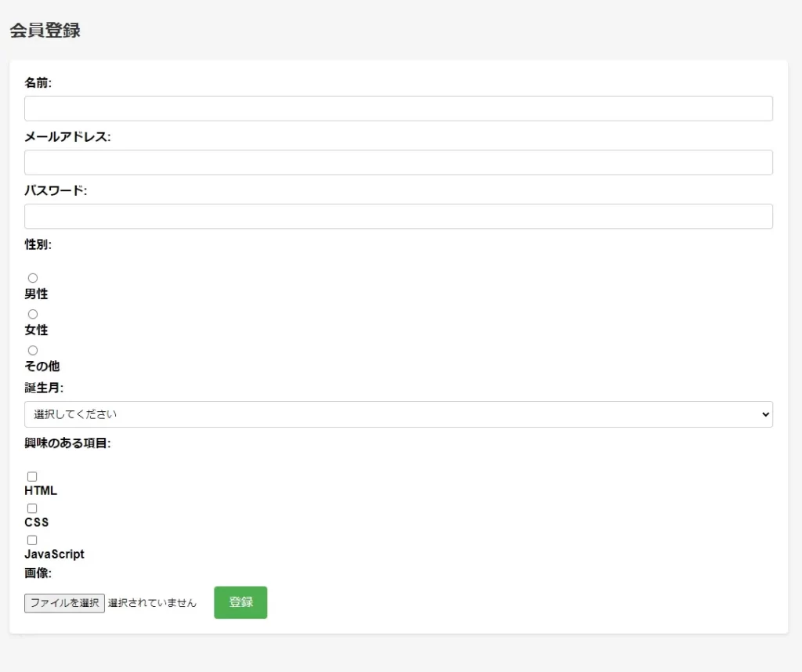Click the 画像 label above file chooser
Image resolution: width=802 pixels, height=672 pixels.
[x=38, y=573]
